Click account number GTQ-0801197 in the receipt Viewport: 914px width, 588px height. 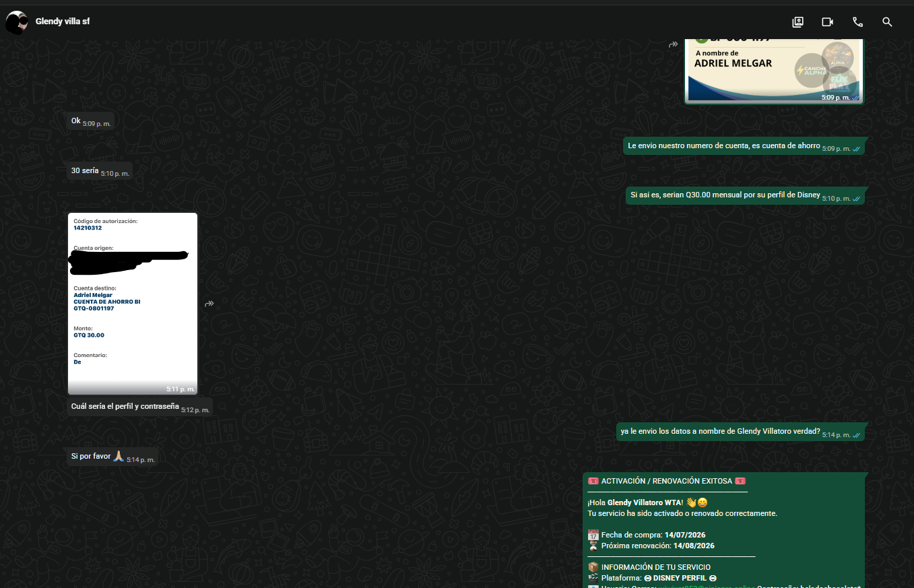click(94, 308)
